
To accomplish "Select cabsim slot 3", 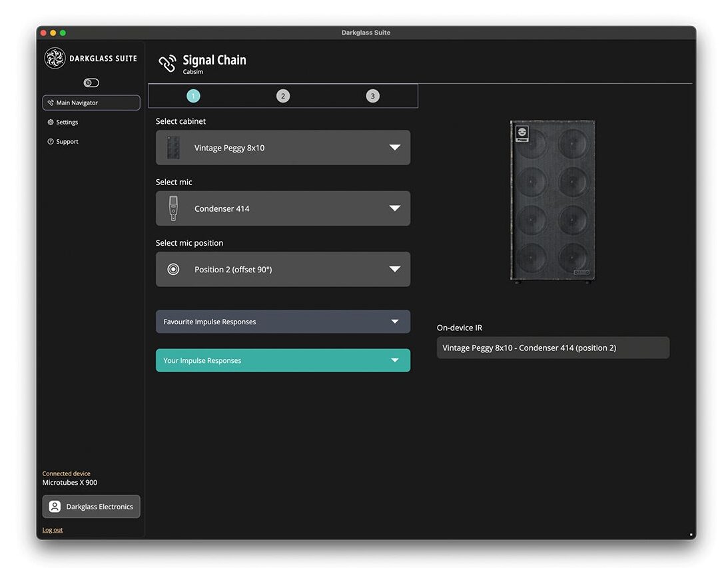I will click(372, 96).
